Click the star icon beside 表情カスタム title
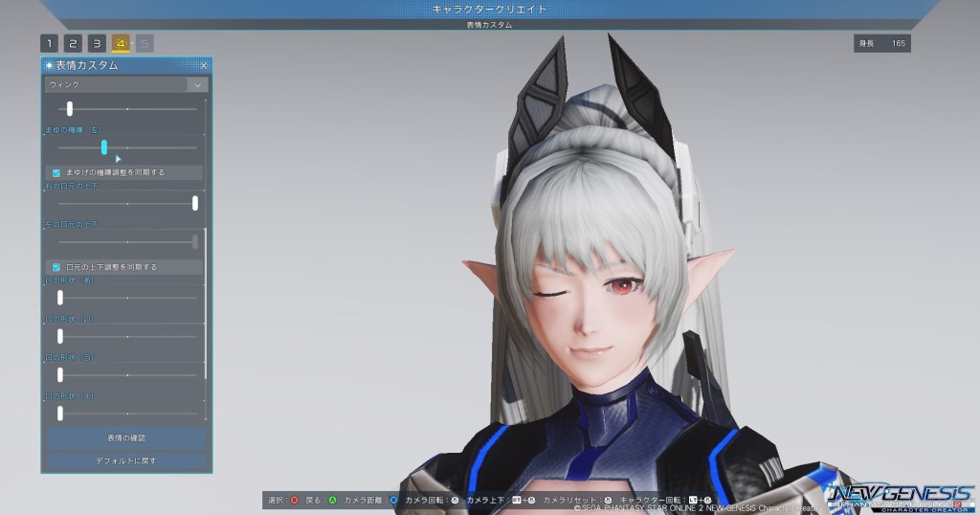The image size is (980, 515). 50,65
